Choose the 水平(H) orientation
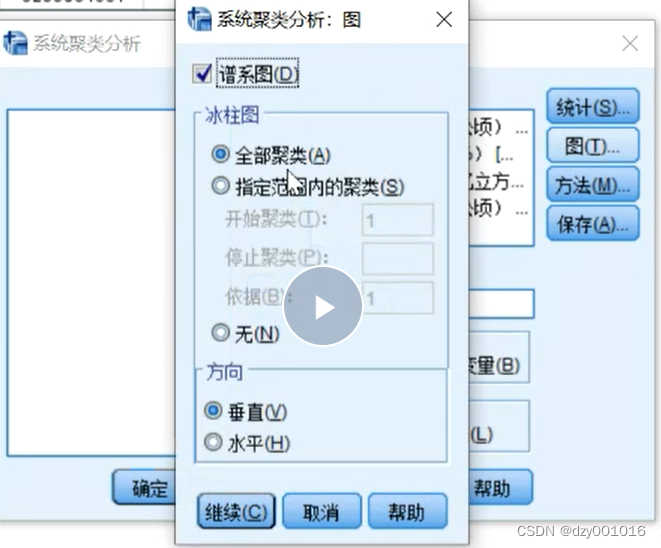This screenshot has height=548, width=661. pyautogui.click(x=213, y=442)
